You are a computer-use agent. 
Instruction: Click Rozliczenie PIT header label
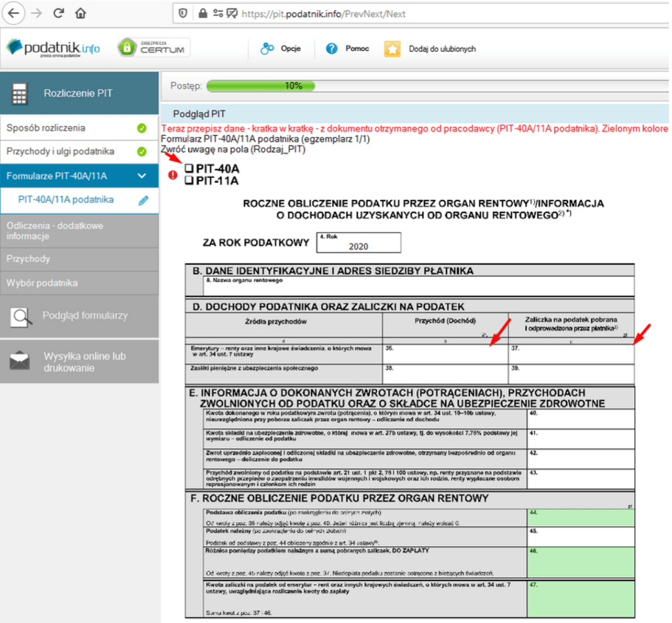coord(78,93)
